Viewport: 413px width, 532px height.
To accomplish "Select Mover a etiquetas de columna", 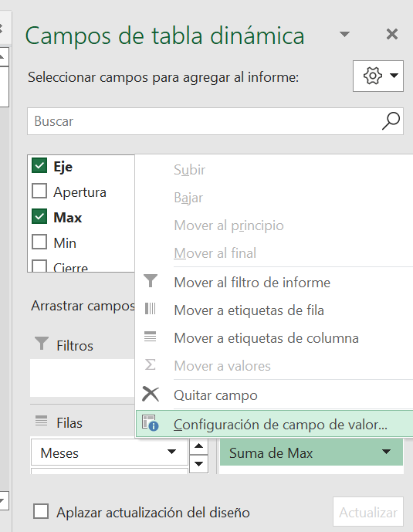I will coord(273,338).
